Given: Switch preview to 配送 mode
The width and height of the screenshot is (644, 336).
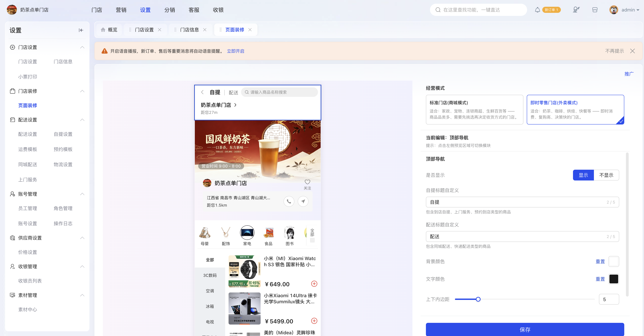Looking at the screenshot, I should tap(233, 92).
